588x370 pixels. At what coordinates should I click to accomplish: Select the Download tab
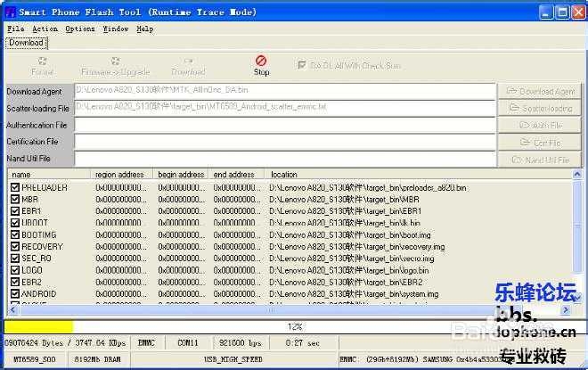pos(27,43)
